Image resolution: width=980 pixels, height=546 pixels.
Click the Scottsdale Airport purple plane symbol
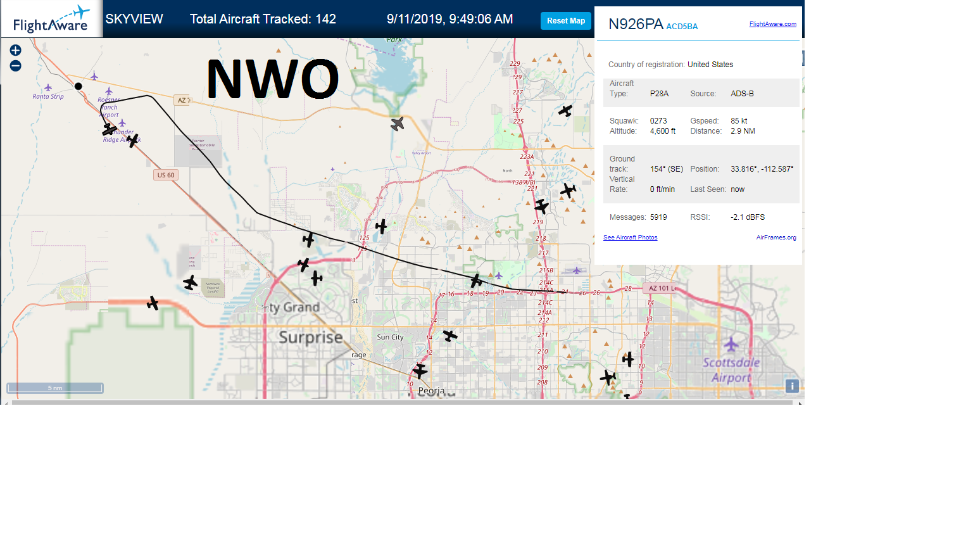tap(731, 345)
